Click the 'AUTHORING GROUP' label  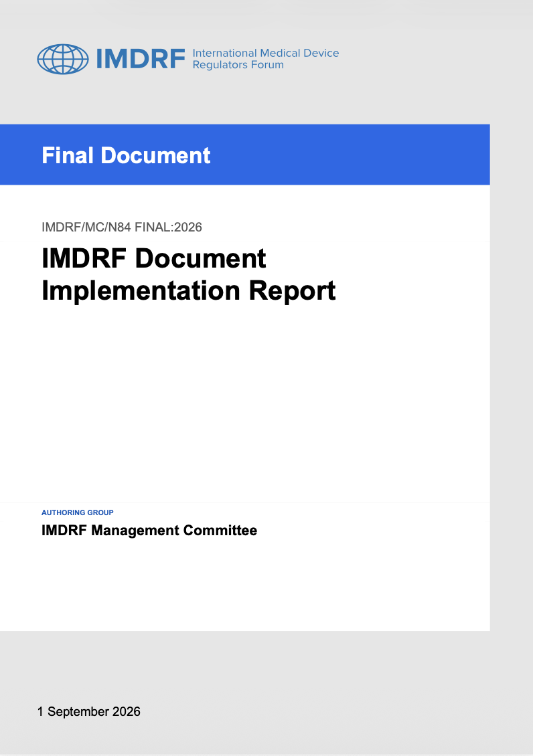click(77, 512)
